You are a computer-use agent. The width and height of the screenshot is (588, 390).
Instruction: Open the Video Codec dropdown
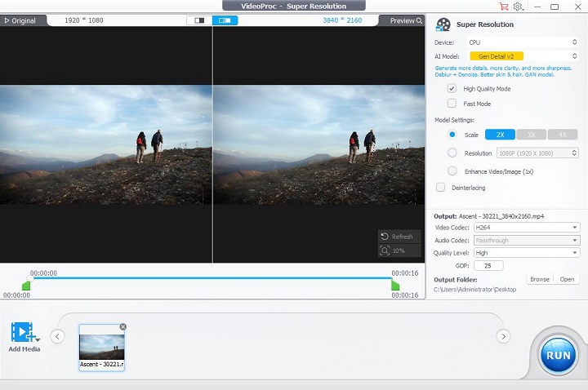click(x=527, y=227)
